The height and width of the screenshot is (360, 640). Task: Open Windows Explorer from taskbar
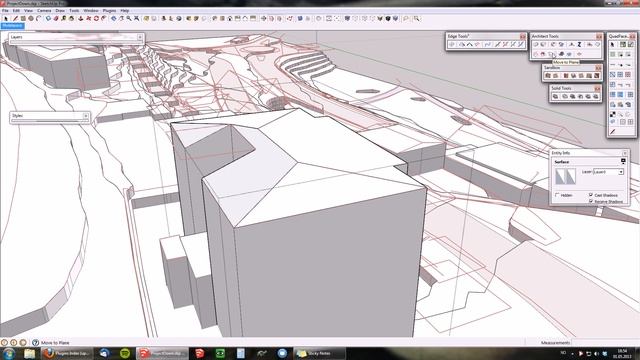tap(29, 353)
